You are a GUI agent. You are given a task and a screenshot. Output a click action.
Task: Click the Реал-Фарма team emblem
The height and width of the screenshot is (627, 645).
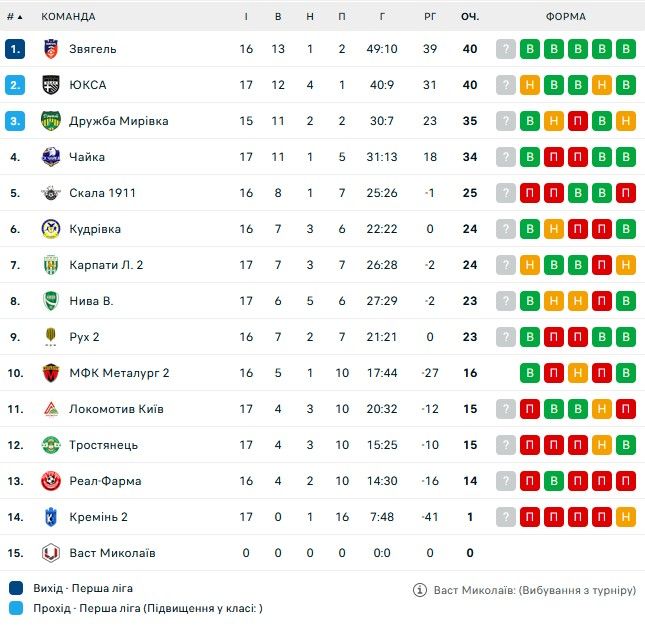51,481
